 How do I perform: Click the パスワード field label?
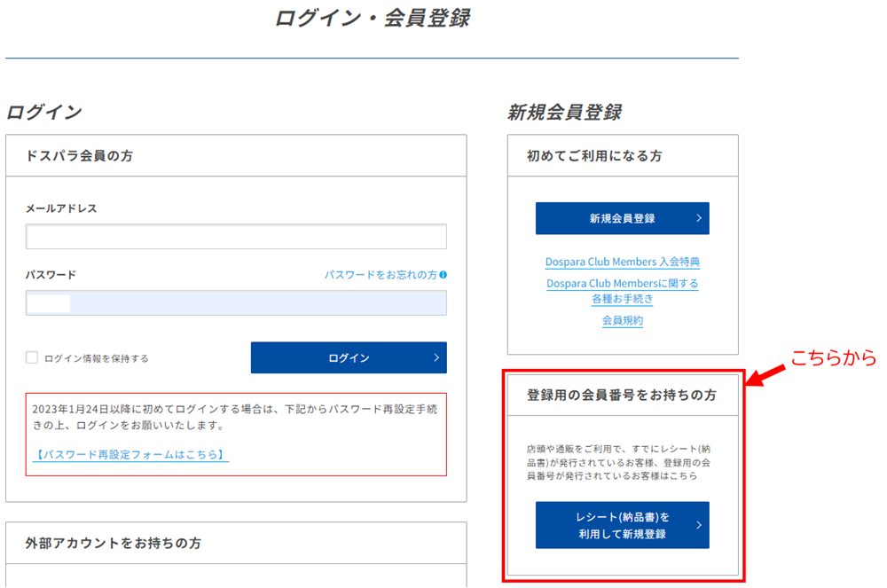point(51,275)
